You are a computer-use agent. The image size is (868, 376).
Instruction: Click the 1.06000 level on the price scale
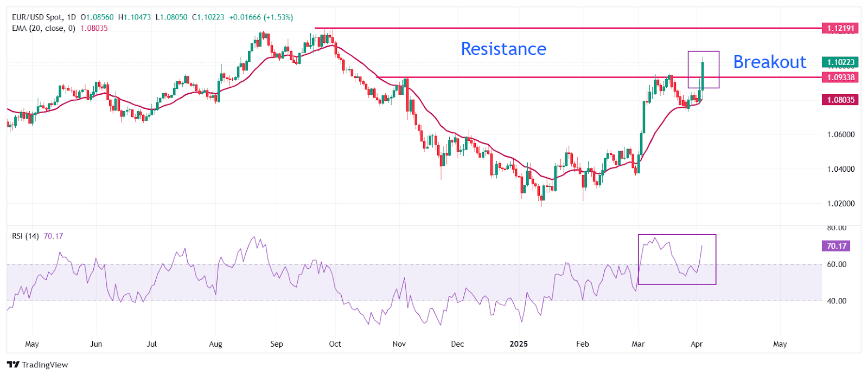(840, 134)
